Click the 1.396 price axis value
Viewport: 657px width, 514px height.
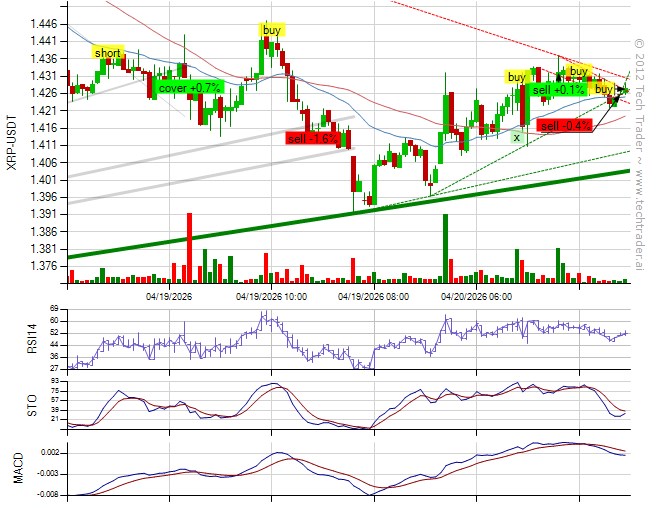click(x=43, y=197)
